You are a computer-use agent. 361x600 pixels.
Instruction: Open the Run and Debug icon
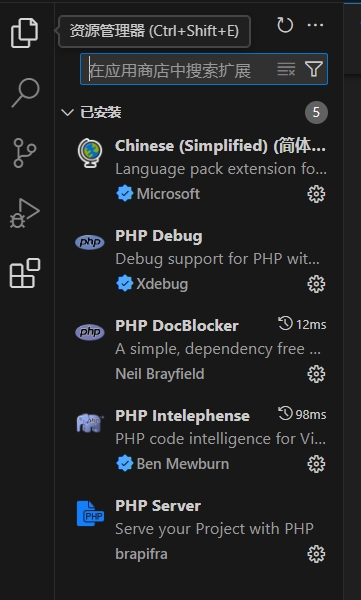tap(25, 213)
